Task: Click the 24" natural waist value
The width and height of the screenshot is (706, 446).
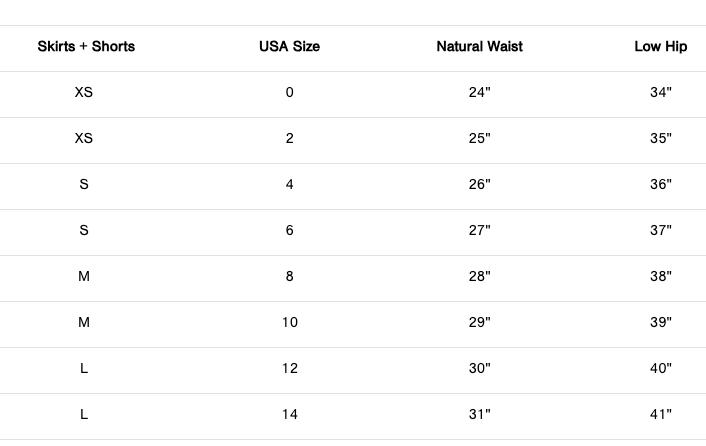Action: pyautogui.click(x=479, y=93)
